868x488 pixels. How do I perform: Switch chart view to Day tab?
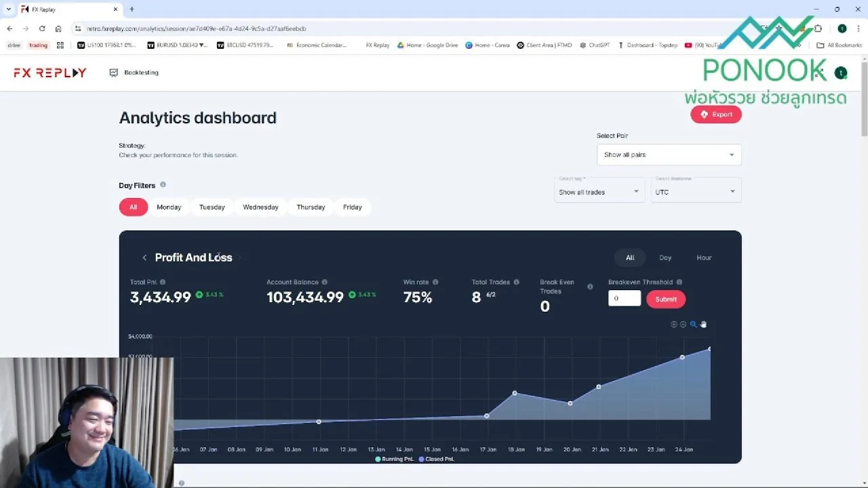pos(665,258)
